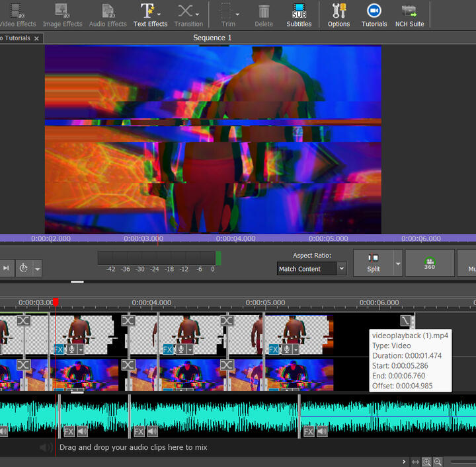Mute the first audio clip speaker icon

click(83, 432)
